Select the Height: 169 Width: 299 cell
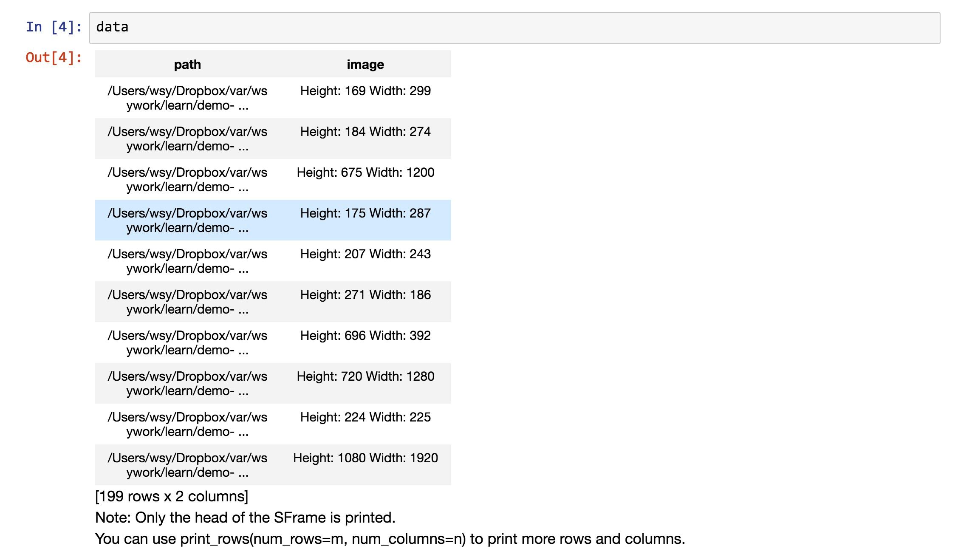The height and width of the screenshot is (560, 955). 365,91
